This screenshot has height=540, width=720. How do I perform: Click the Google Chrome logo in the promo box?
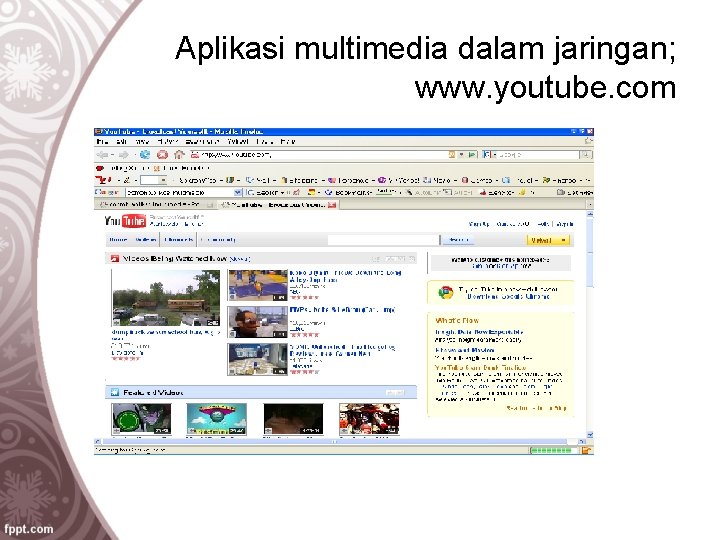point(445,292)
